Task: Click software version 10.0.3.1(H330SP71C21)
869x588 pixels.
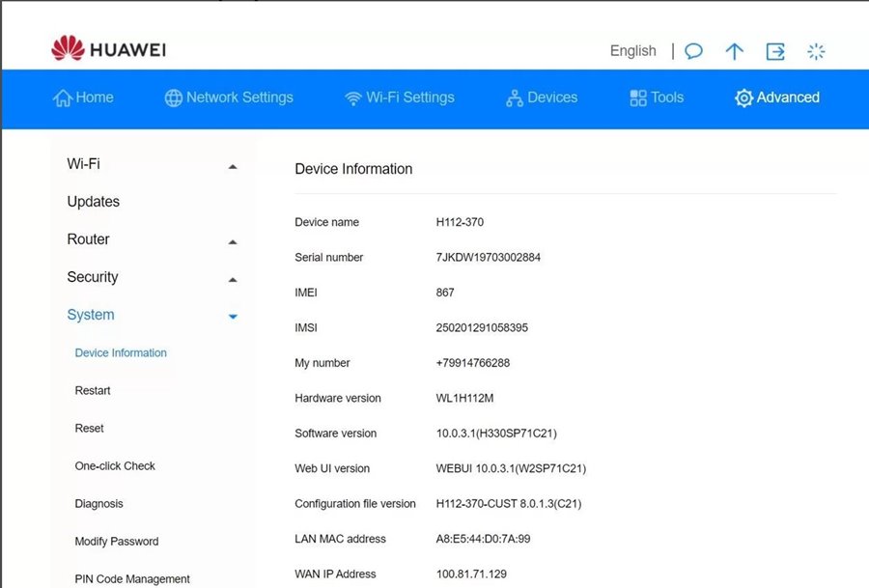Action: tap(496, 434)
